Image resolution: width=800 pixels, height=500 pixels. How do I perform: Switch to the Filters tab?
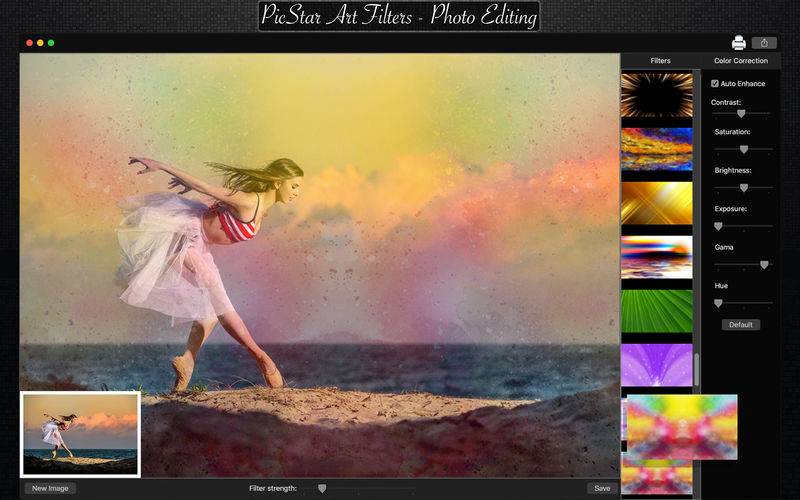660,61
